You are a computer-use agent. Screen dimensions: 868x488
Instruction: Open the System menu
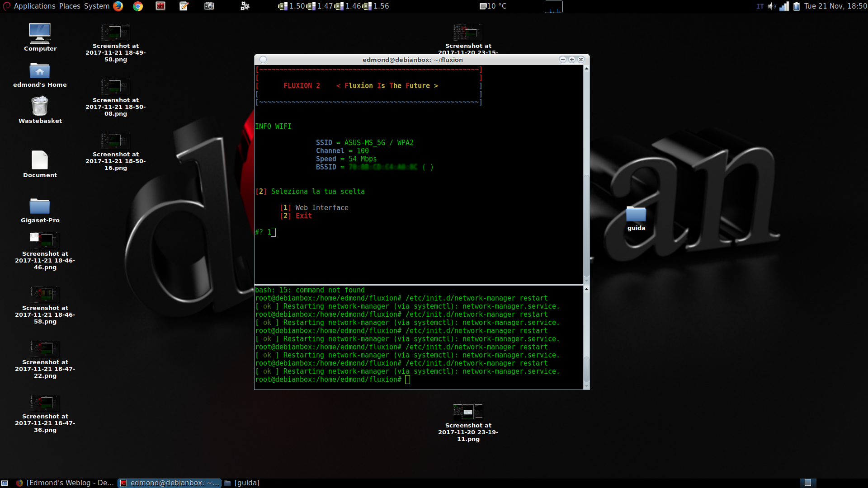[x=97, y=6]
